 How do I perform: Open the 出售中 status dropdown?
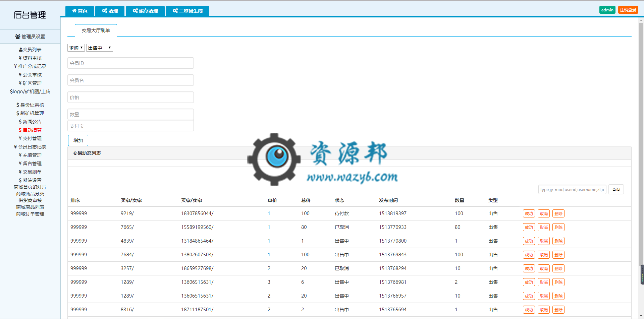point(100,48)
